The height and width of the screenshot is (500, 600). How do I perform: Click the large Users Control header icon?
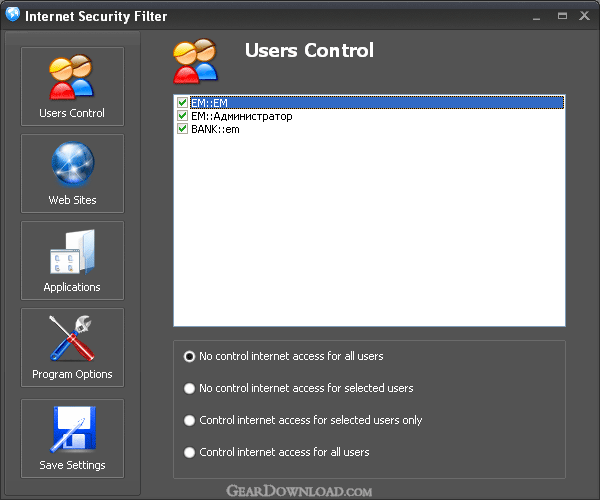(196, 61)
